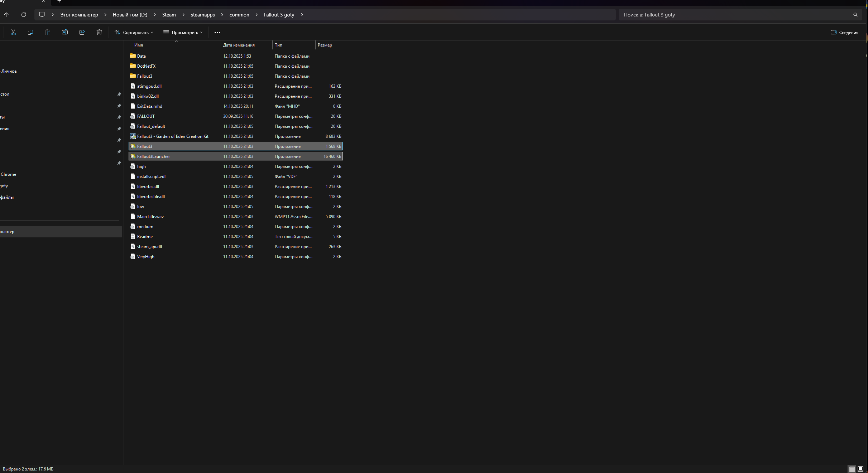Screen dimensions: 868x473
Task: Click the Copy icon in toolbar
Action: click(x=30, y=32)
